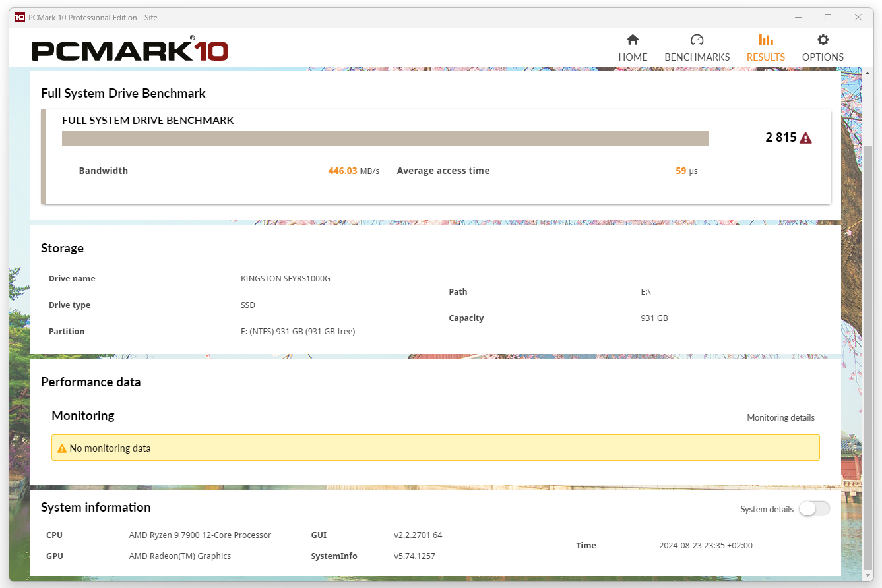Click the GPU value AMD Radeon(TM) Graphics

click(x=180, y=556)
